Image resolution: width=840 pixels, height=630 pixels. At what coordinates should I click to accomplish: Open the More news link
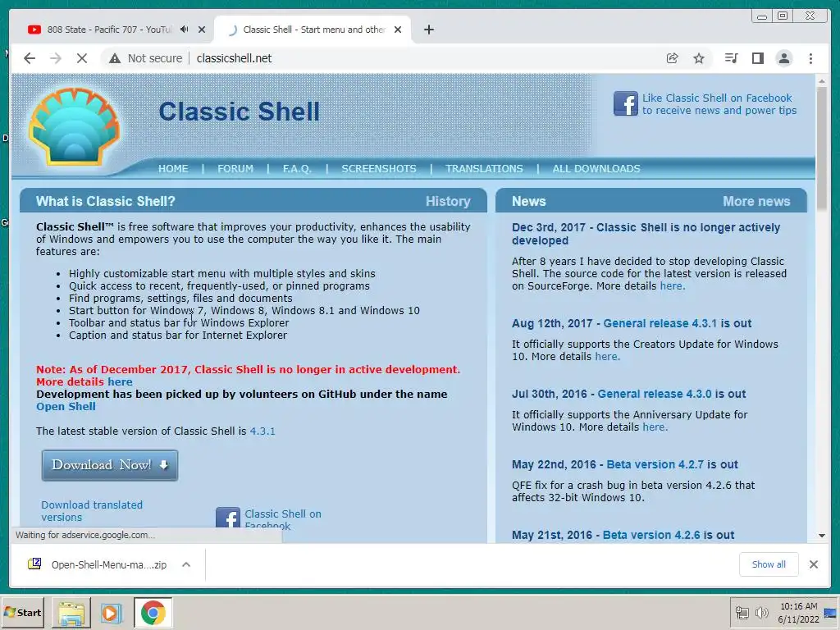pyautogui.click(x=756, y=202)
